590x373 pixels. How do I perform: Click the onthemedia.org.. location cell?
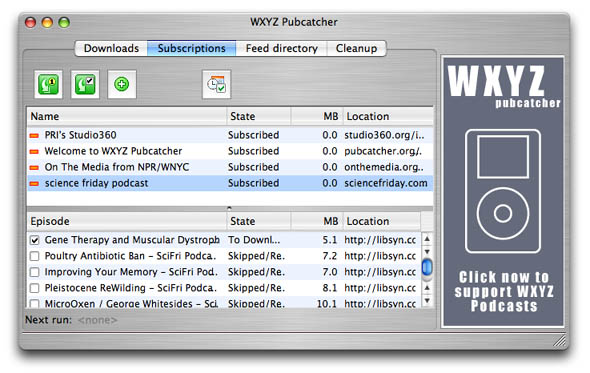[x=384, y=167]
